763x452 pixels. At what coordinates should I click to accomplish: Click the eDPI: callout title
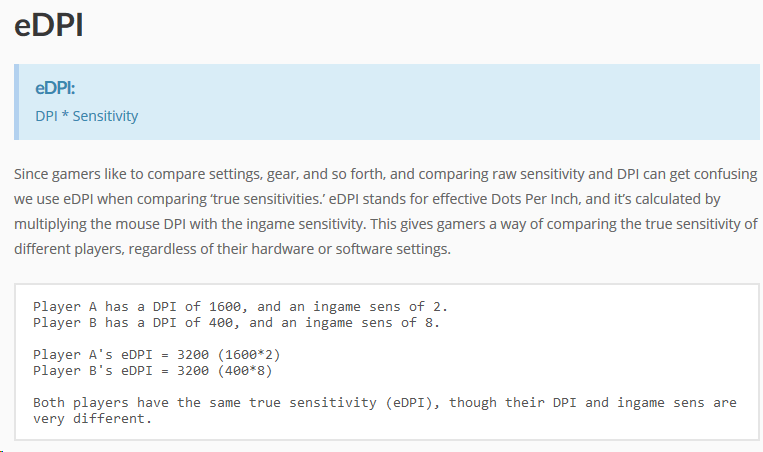click(x=55, y=88)
